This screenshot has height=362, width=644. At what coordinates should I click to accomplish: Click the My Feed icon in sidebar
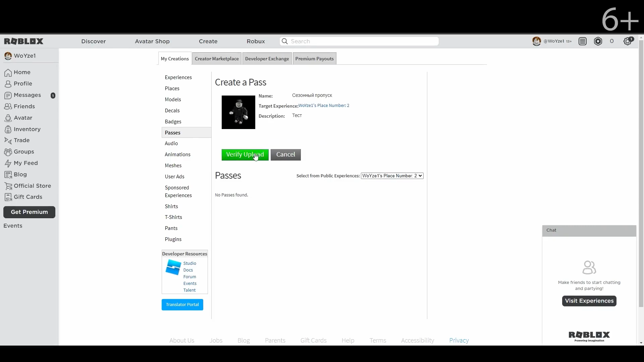pos(8,163)
